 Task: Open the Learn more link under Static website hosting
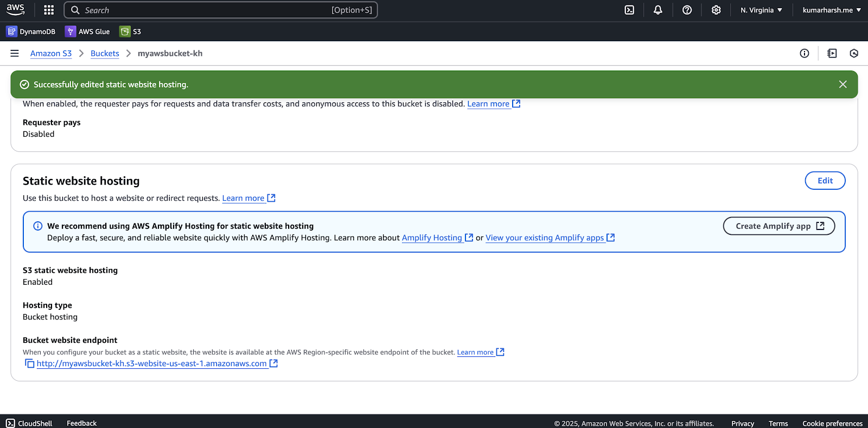(243, 198)
